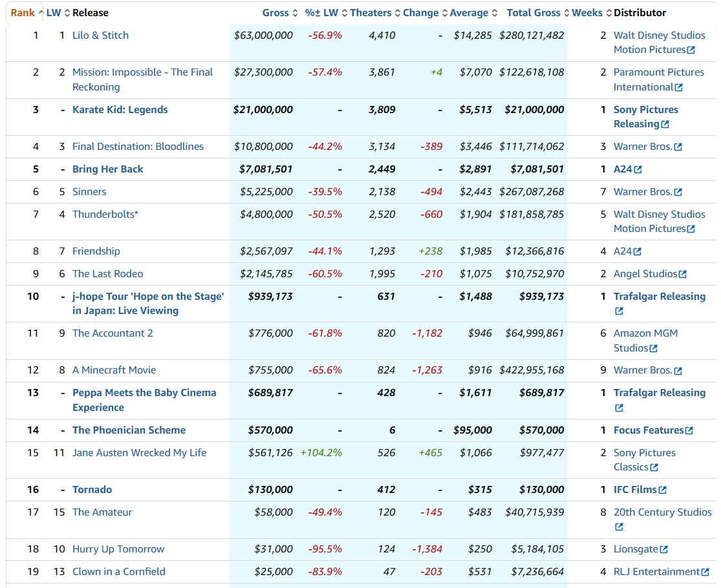Open Angel Studios distributor link
Screen dimensions: 721x588
(x=645, y=274)
